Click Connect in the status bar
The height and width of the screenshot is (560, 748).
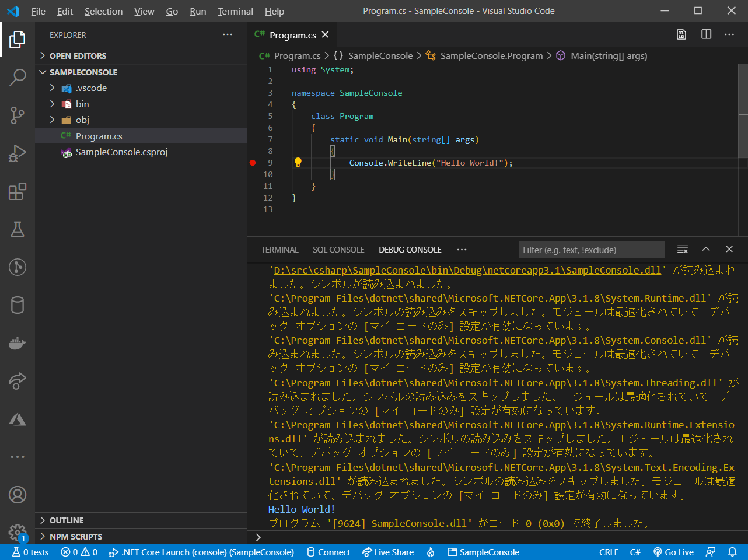pyautogui.click(x=328, y=552)
